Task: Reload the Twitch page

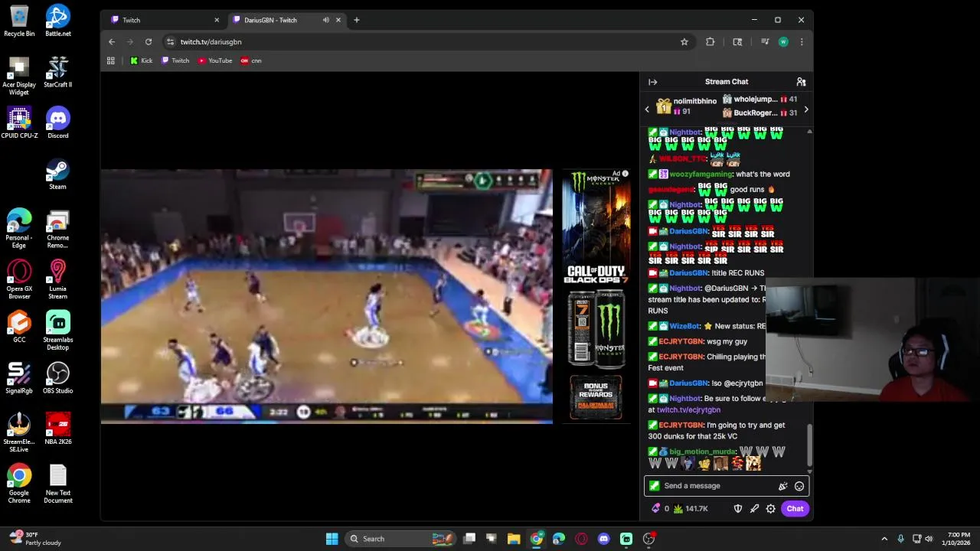Action: 149,42
